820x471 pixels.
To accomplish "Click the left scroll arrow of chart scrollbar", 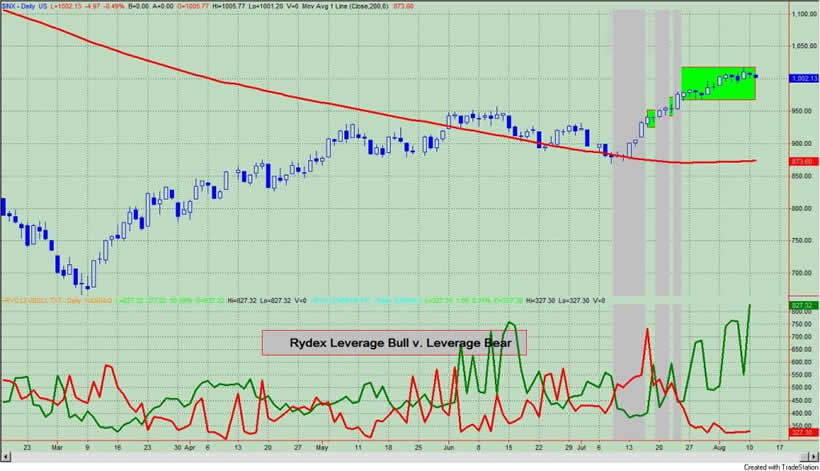I will (x=6, y=457).
